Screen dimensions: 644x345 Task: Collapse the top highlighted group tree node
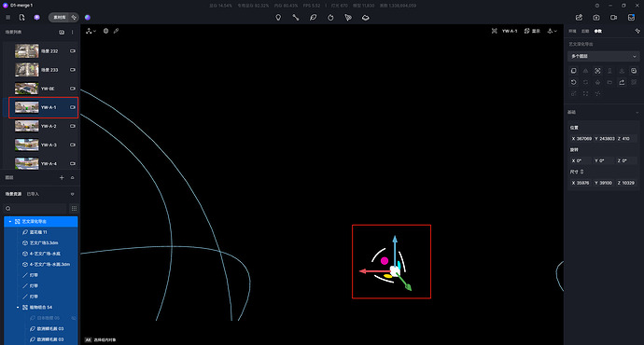click(10, 222)
